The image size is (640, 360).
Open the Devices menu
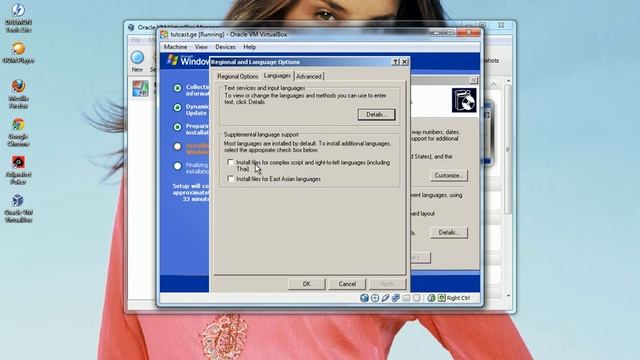(x=225, y=47)
